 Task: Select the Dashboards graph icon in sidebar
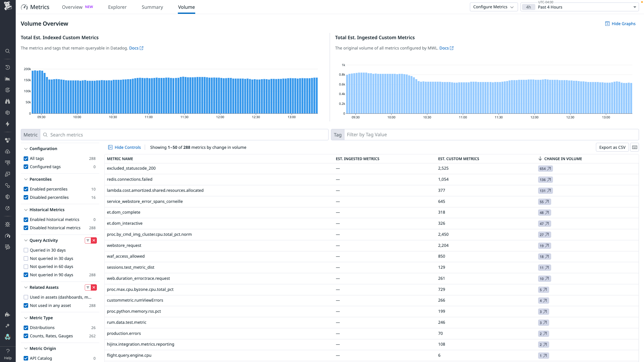pyautogui.click(x=8, y=78)
